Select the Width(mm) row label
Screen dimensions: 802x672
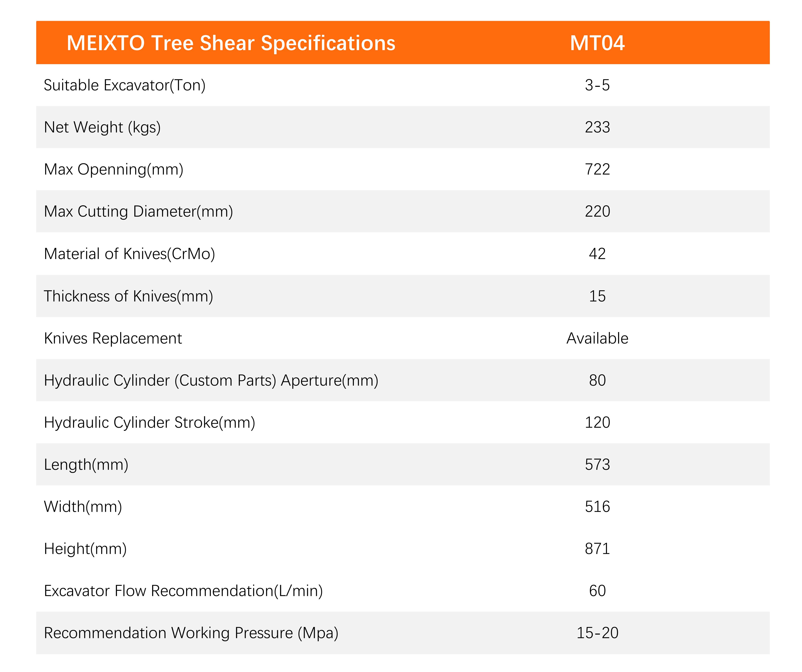point(83,506)
